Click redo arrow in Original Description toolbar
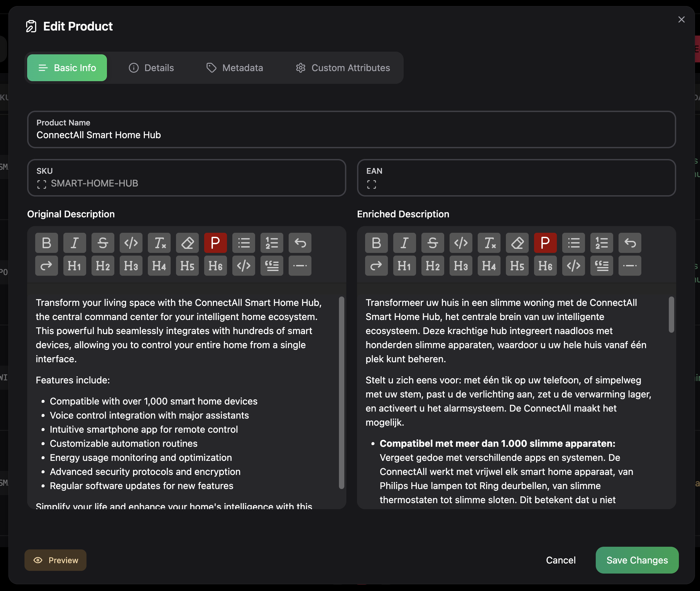Image resolution: width=700 pixels, height=591 pixels. [47, 266]
